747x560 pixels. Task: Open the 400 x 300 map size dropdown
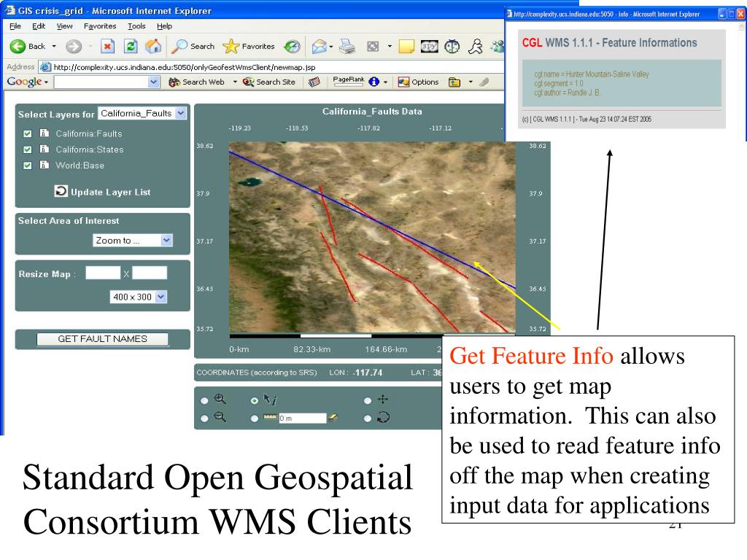click(161, 297)
